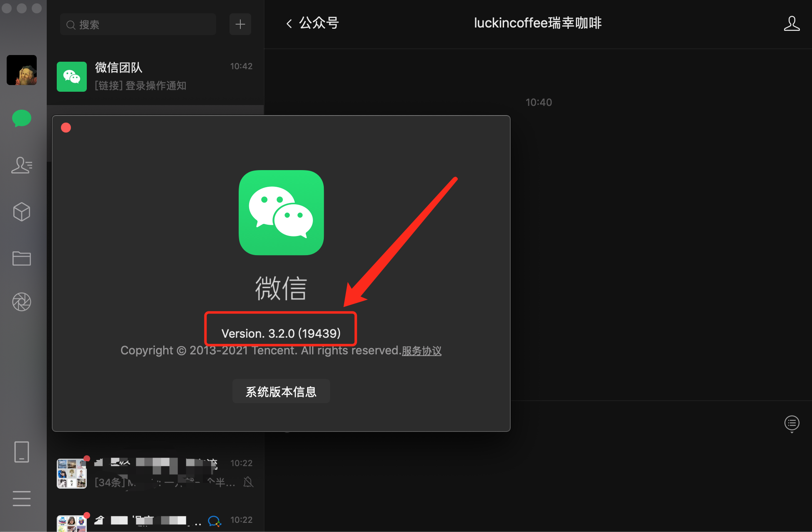This screenshot has width=812, height=532.
Task: Click the phone icon in sidebar
Action: [x=22, y=452]
